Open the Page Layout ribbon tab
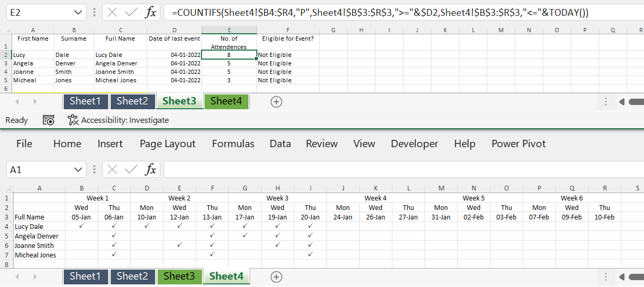 coord(168,143)
